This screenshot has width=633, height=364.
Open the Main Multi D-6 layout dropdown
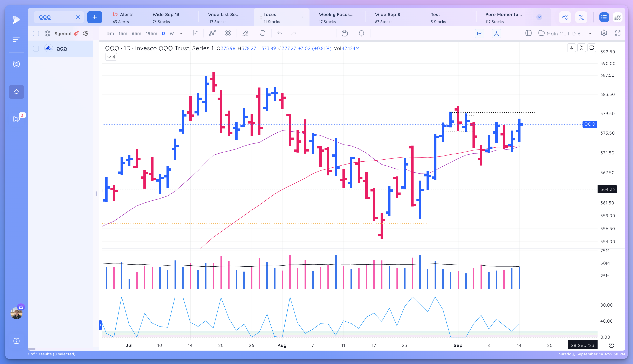point(565,34)
